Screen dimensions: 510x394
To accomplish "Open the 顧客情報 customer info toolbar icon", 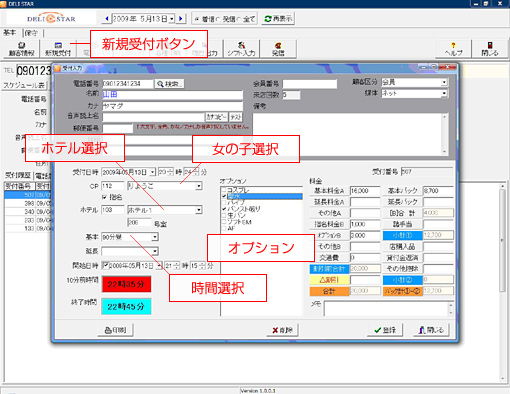I will [21, 49].
